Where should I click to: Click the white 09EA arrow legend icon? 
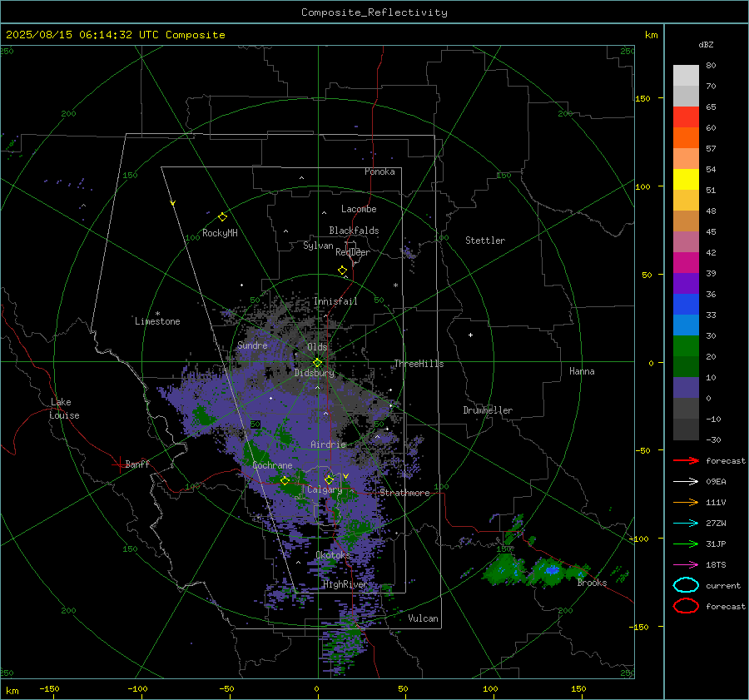(x=686, y=482)
